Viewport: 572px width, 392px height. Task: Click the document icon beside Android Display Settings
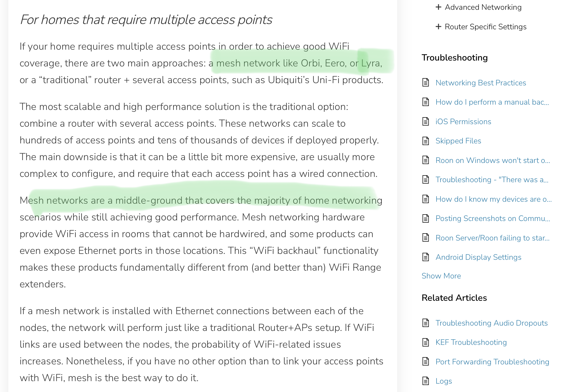pos(426,257)
